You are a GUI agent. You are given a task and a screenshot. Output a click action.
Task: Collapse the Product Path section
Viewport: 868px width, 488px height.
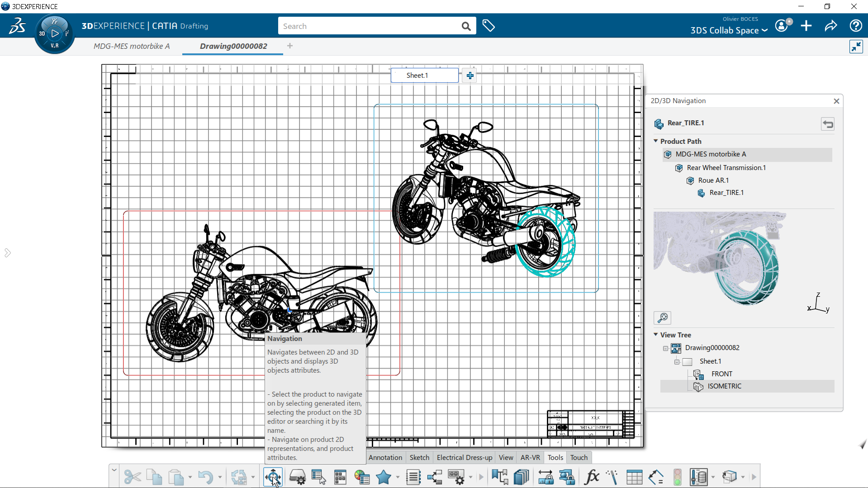pos(655,141)
